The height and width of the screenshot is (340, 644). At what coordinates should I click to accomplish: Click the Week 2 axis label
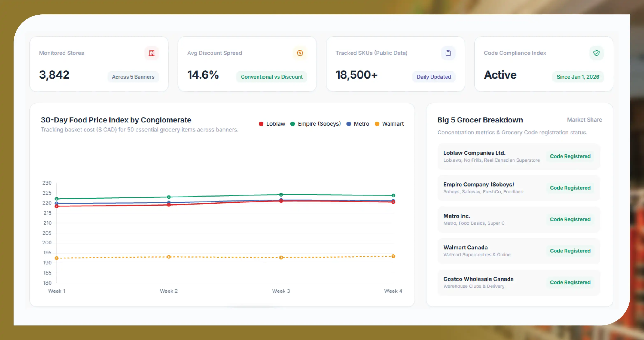click(169, 291)
